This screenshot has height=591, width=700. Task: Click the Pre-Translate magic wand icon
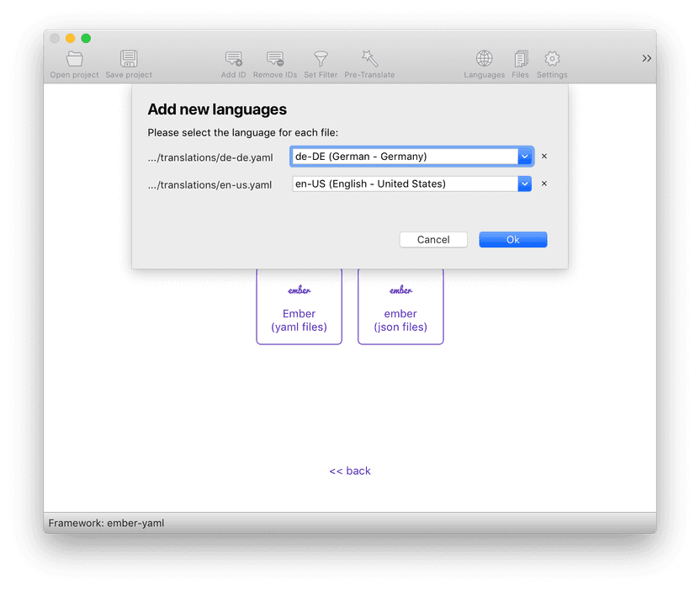point(369,59)
